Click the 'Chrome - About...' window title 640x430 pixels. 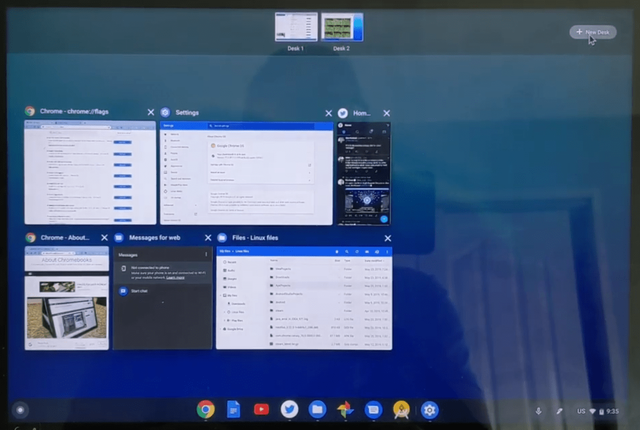click(65, 237)
